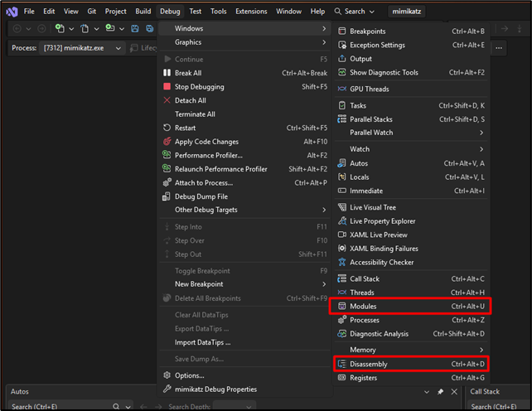Click the toolbar overflow ellipsis button
This screenshot has width=532, height=411.
tap(499, 48)
